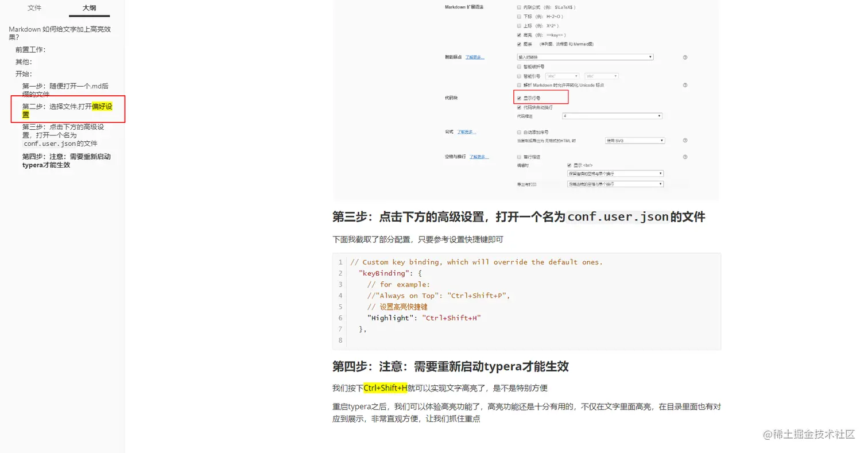This screenshot has width=868, height=453.
Task: Select outline item 第一步：随便打开一个.md后缀的文件
Action: click(65, 90)
